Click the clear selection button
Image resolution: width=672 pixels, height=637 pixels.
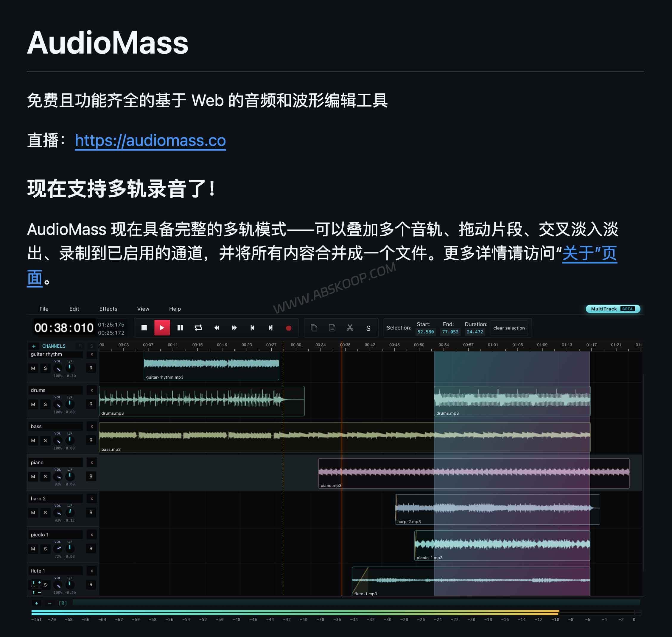tap(509, 328)
